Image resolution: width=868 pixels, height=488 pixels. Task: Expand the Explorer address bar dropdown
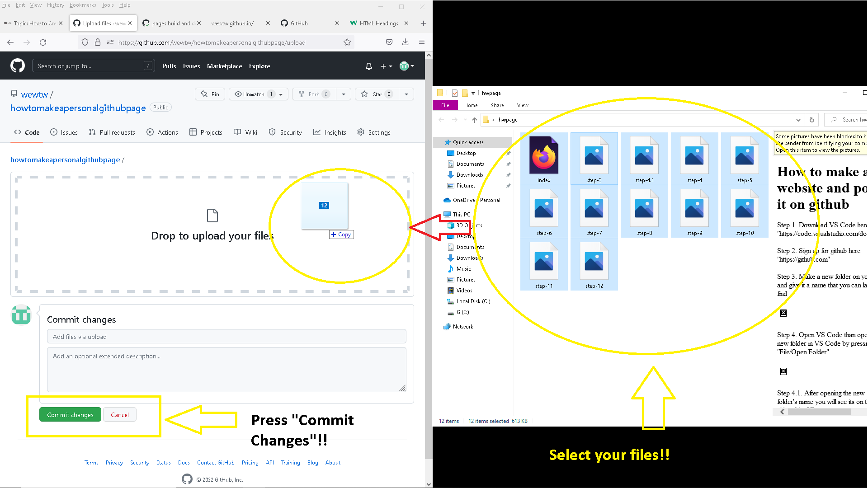tap(798, 120)
